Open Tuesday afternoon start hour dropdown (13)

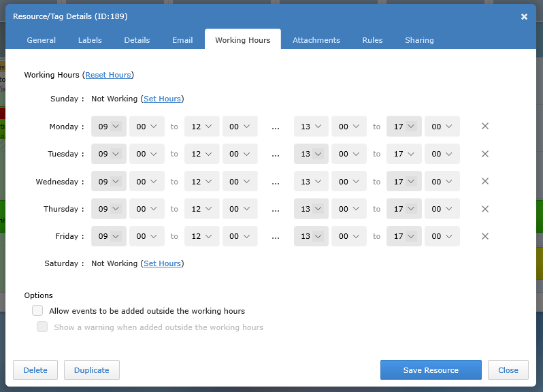click(x=312, y=154)
